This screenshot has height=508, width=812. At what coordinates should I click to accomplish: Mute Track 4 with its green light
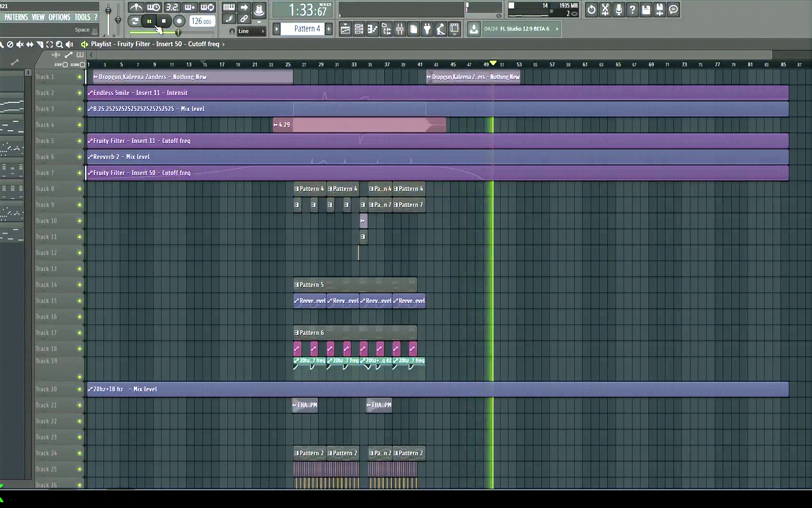(x=79, y=125)
